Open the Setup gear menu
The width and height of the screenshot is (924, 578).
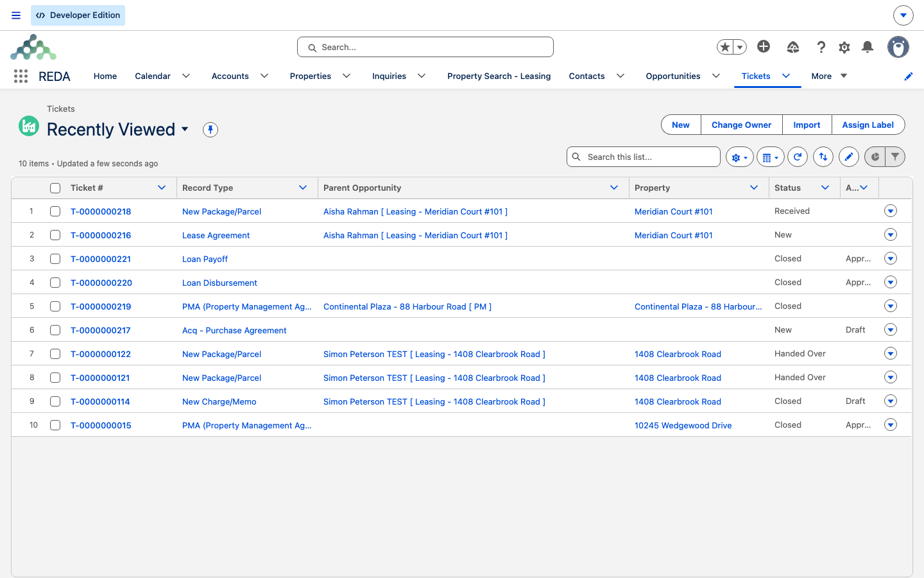[844, 48]
